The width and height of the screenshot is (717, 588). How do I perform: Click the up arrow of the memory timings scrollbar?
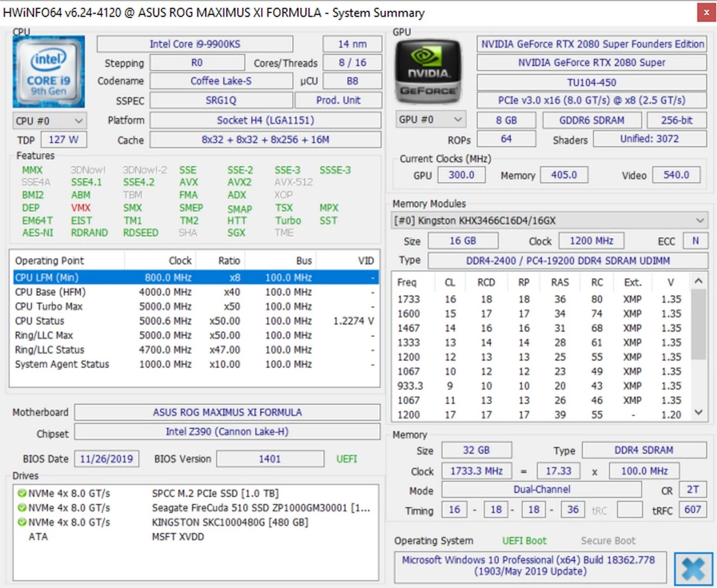tap(698, 280)
